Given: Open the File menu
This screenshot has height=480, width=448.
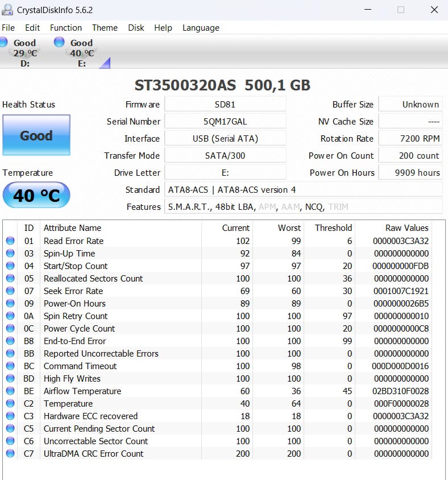Looking at the screenshot, I should pos(8,28).
